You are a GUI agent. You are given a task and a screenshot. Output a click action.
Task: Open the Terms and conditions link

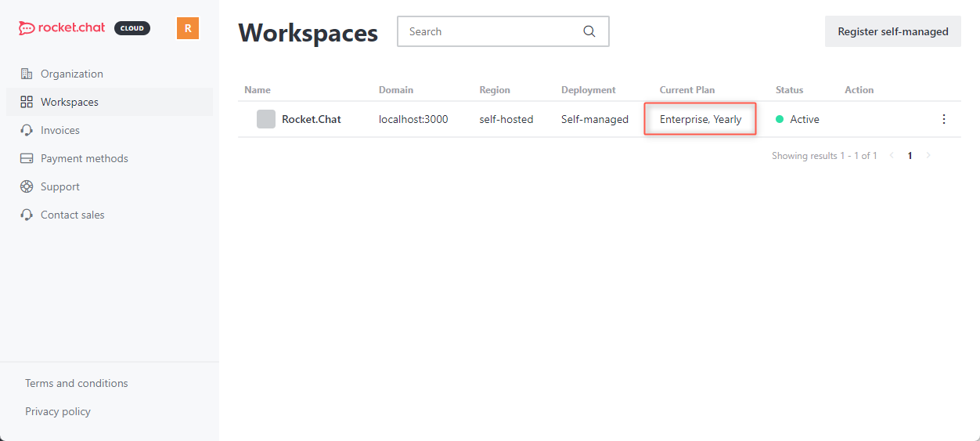tap(77, 383)
